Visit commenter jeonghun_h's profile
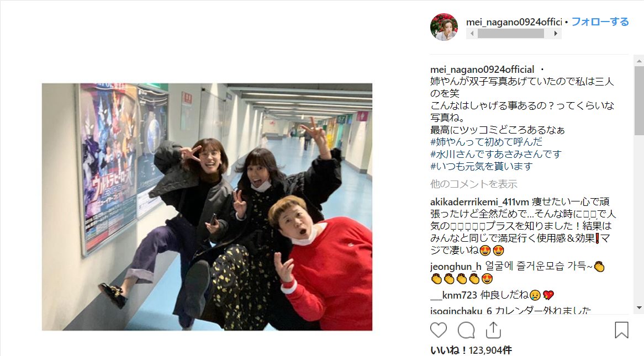The image size is (644, 356). [x=456, y=267]
